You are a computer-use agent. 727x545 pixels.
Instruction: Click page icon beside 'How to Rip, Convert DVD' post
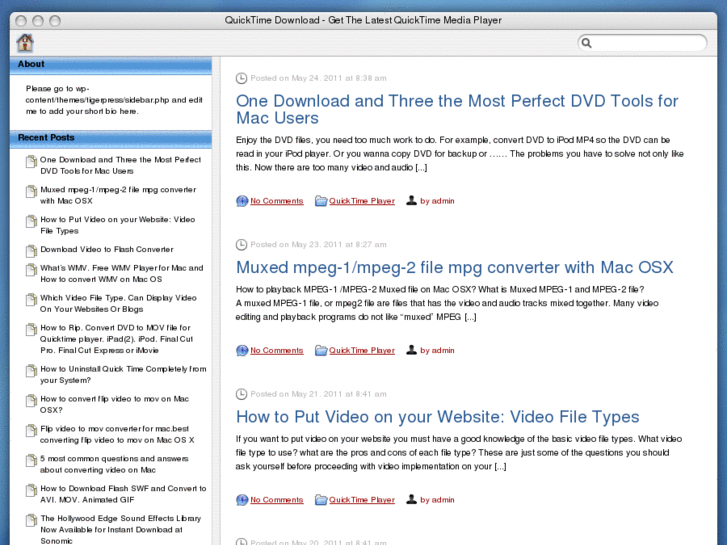pyautogui.click(x=31, y=329)
